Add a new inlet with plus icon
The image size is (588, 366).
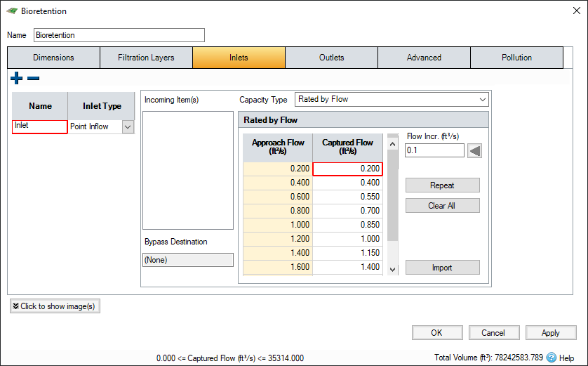[17, 78]
